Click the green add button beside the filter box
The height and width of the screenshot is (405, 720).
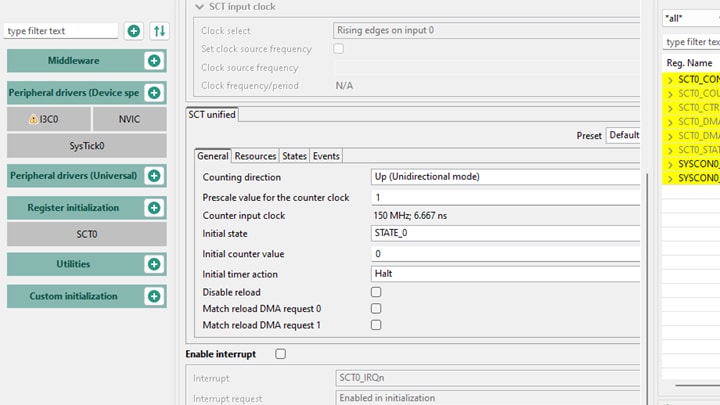(134, 31)
